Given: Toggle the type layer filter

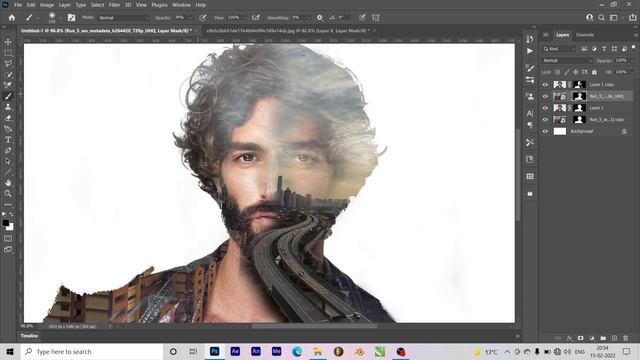Looking at the screenshot, I should pyautogui.click(x=604, y=49).
